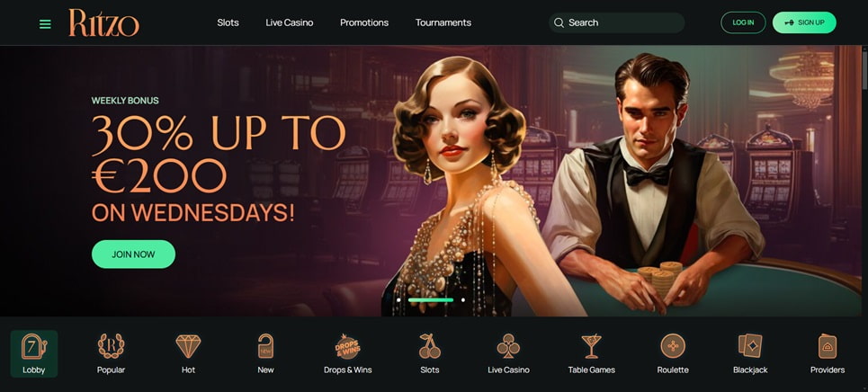Select Live Casino clubs icon
Viewport: 868px width, 392px height.
point(508,347)
